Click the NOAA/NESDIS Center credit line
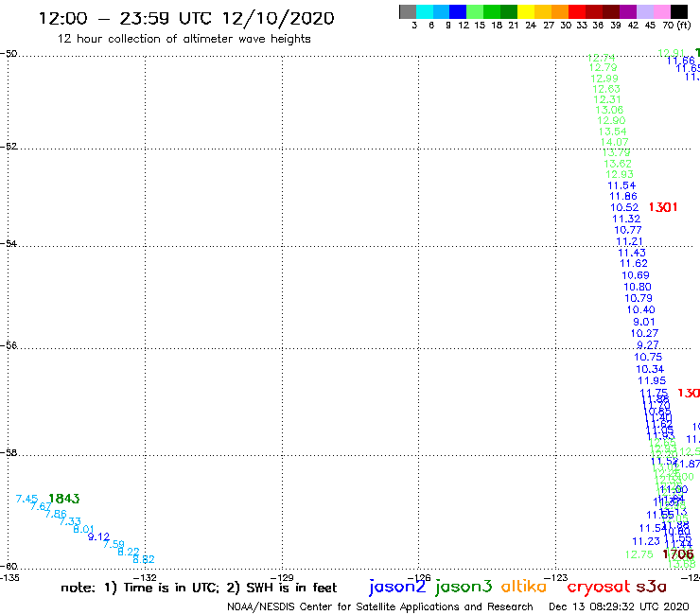700x615 pixels. pos(380,607)
